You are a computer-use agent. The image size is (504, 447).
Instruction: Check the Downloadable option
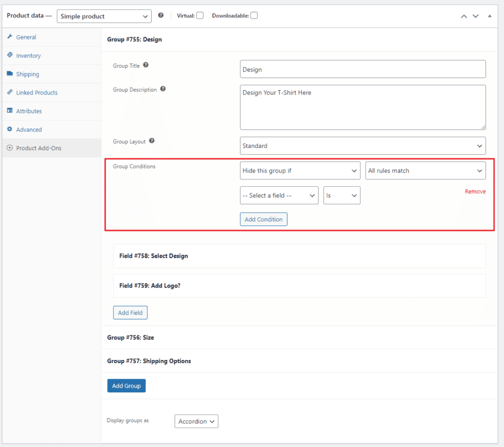point(254,15)
